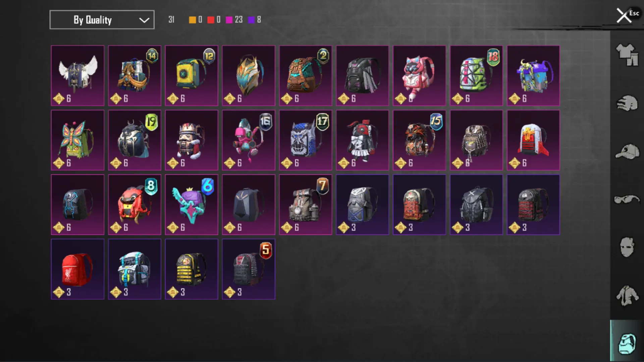Select the backpack with badge 19
Viewport: 644px width, 362px height.
point(135,140)
